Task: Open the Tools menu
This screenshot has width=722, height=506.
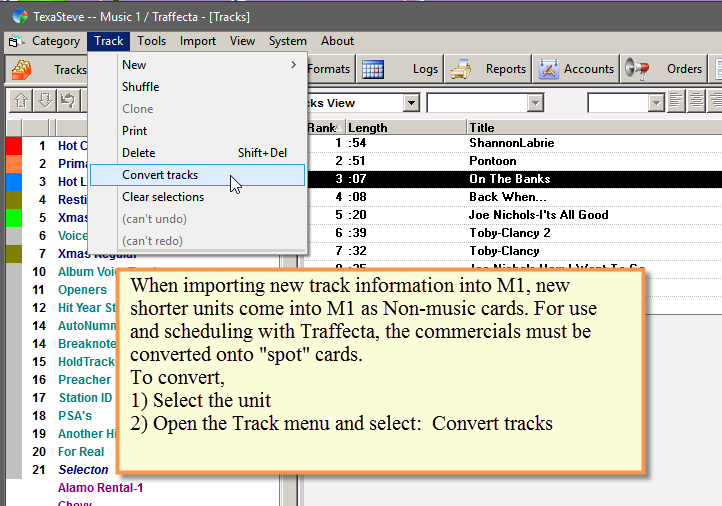Action: click(151, 41)
